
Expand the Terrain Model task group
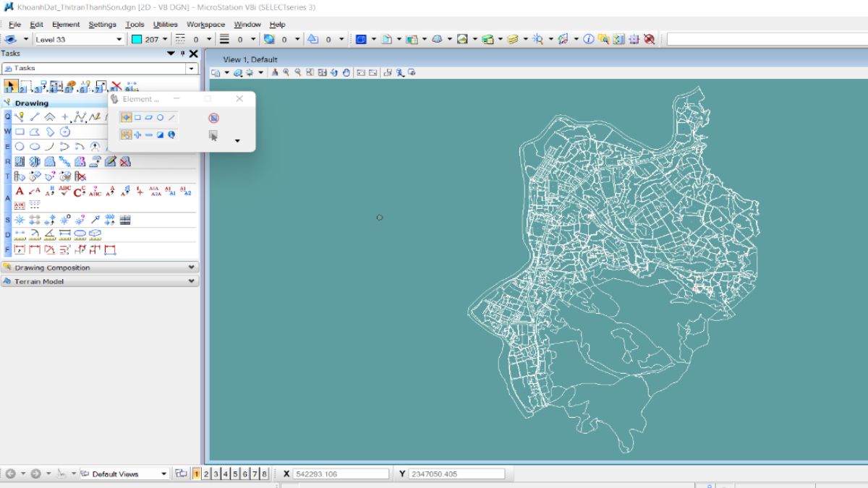(100, 281)
